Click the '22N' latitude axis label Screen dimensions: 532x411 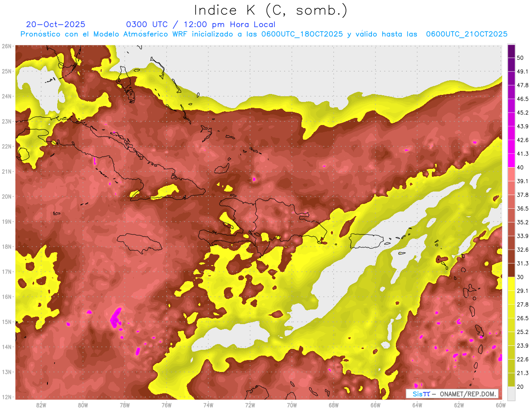point(7,146)
